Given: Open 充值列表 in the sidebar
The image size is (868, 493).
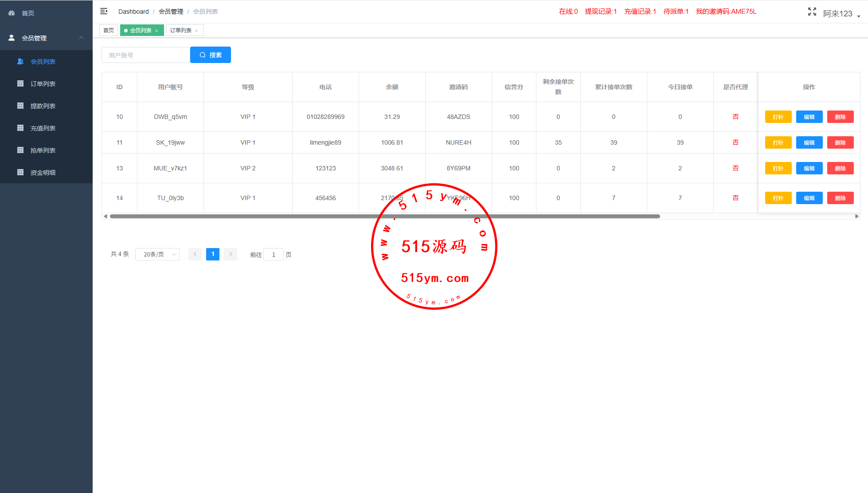Looking at the screenshot, I should [x=43, y=128].
